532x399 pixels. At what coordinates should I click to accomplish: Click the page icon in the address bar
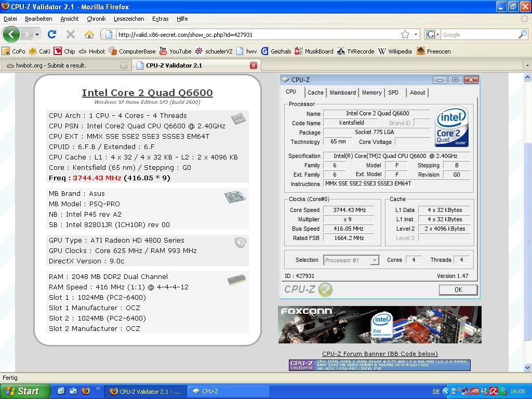pyautogui.click(x=109, y=35)
